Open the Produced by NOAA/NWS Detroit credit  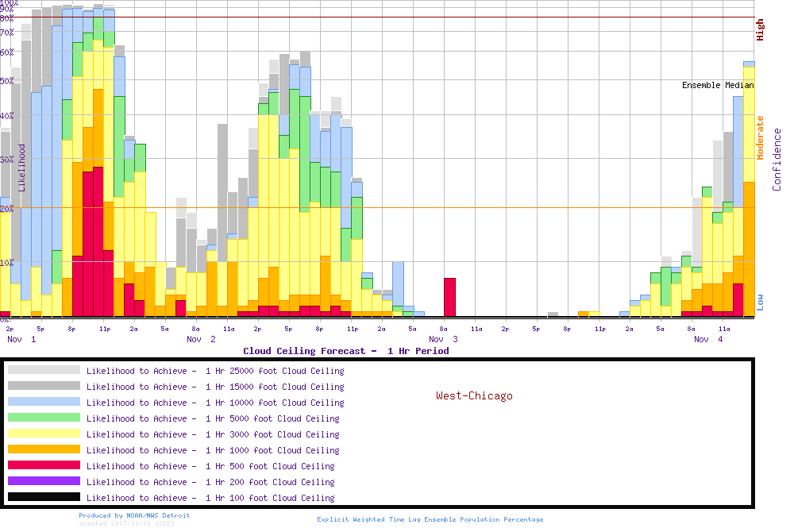coord(134,515)
